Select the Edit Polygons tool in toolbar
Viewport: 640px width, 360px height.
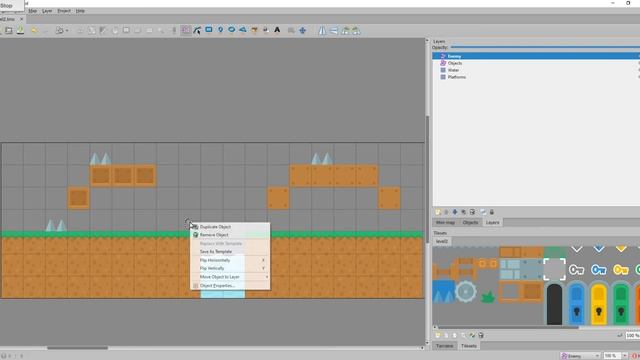click(197, 30)
